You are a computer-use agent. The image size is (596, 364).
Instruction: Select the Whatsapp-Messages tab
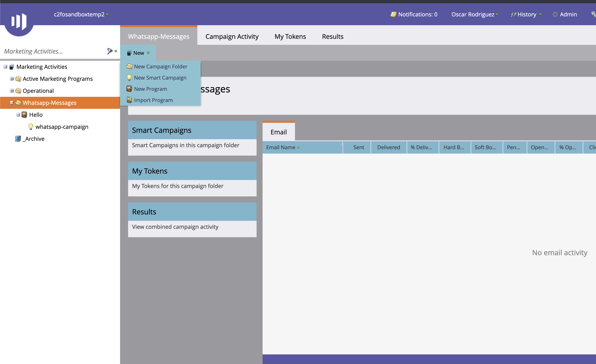[158, 36]
